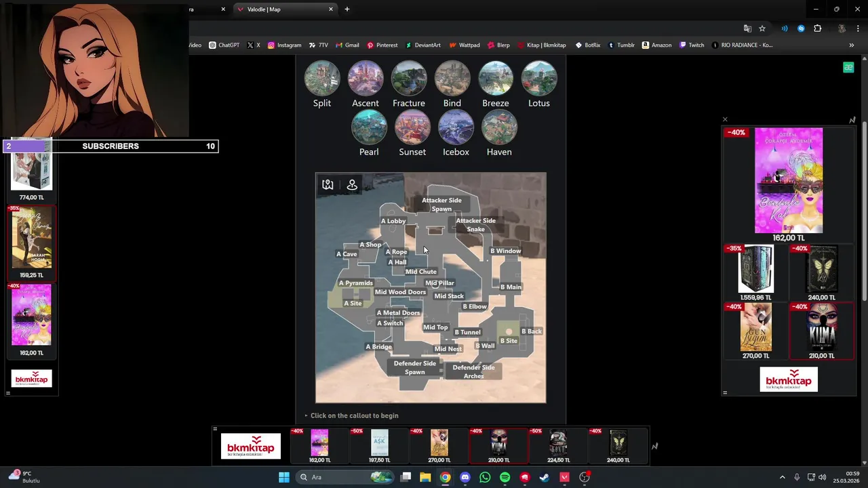Select the Ascent map icon
The width and height of the screenshot is (868, 488).
click(366, 79)
